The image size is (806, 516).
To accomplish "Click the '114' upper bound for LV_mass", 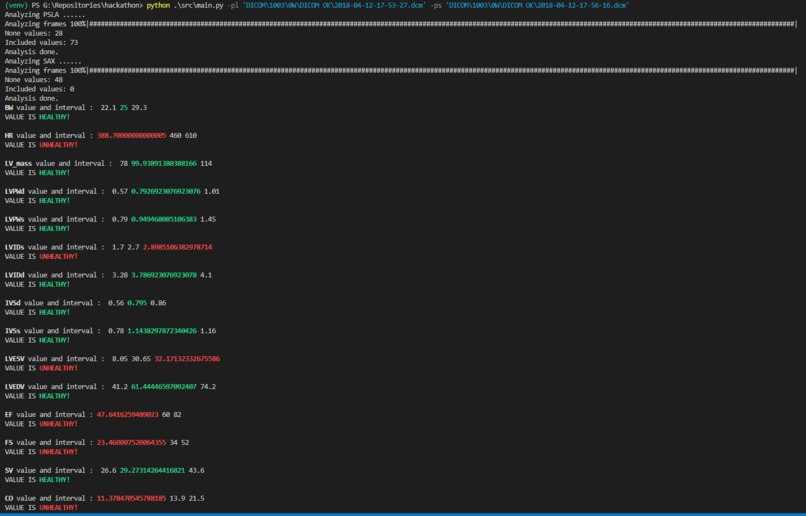I will (206, 163).
